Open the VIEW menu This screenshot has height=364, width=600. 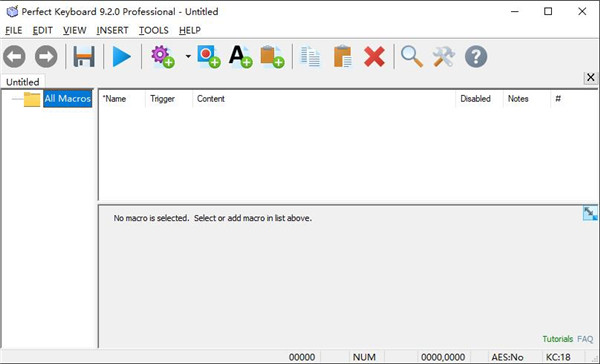tap(75, 30)
